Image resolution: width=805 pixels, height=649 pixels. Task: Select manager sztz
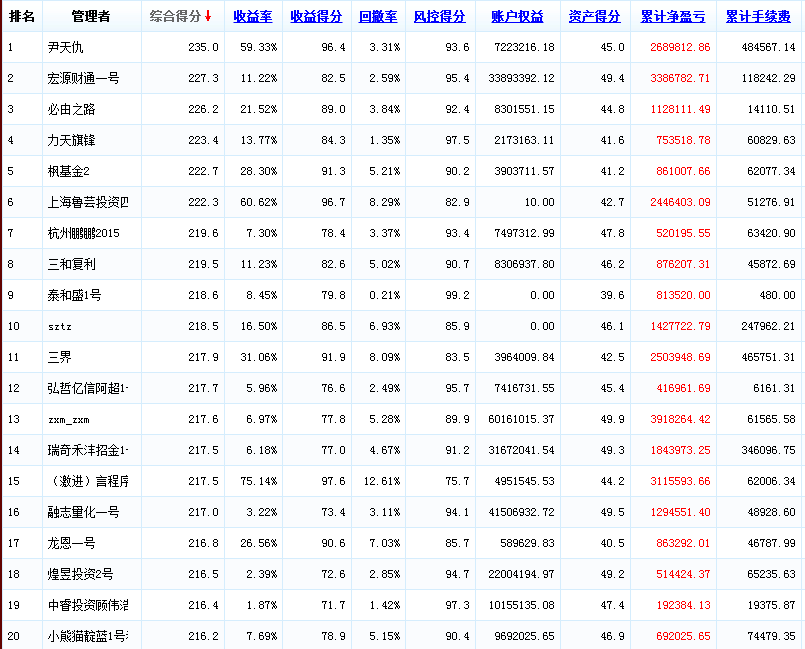pos(60,327)
